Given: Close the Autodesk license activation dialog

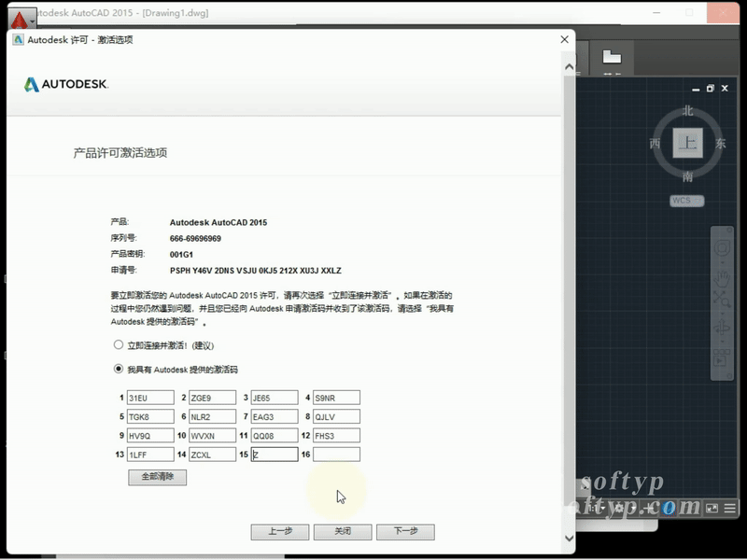Looking at the screenshot, I should pyautogui.click(x=565, y=39).
